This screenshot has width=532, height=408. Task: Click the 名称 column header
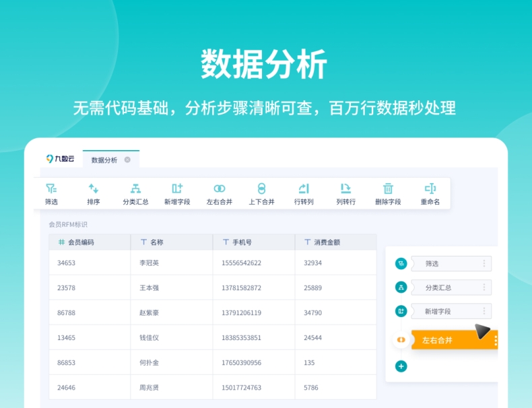(172, 242)
